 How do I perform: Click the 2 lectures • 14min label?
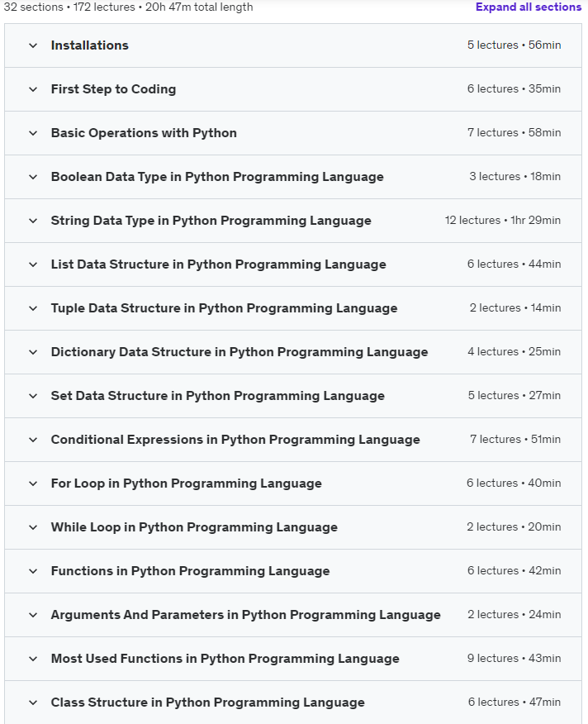click(x=515, y=308)
